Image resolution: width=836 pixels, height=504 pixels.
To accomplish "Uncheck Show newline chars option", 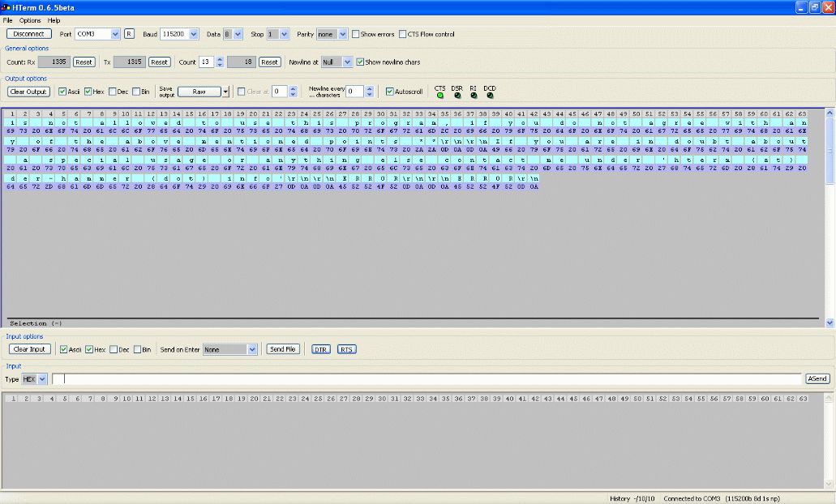I will tap(362, 62).
